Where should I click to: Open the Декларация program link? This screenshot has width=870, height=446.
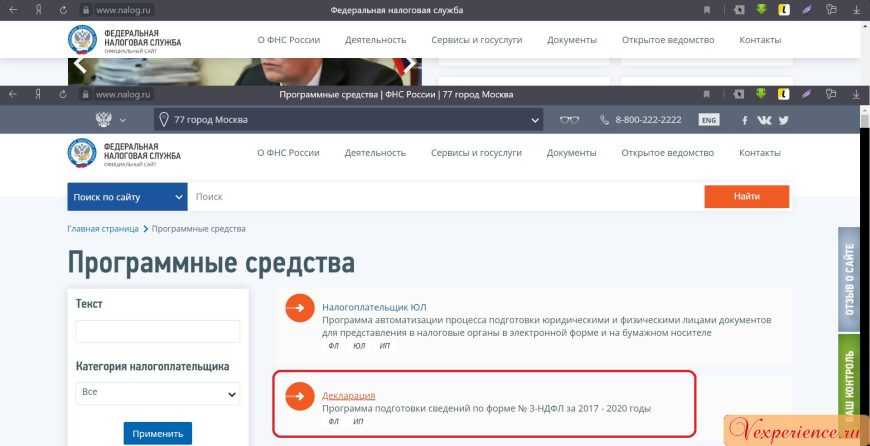[348, 396]
